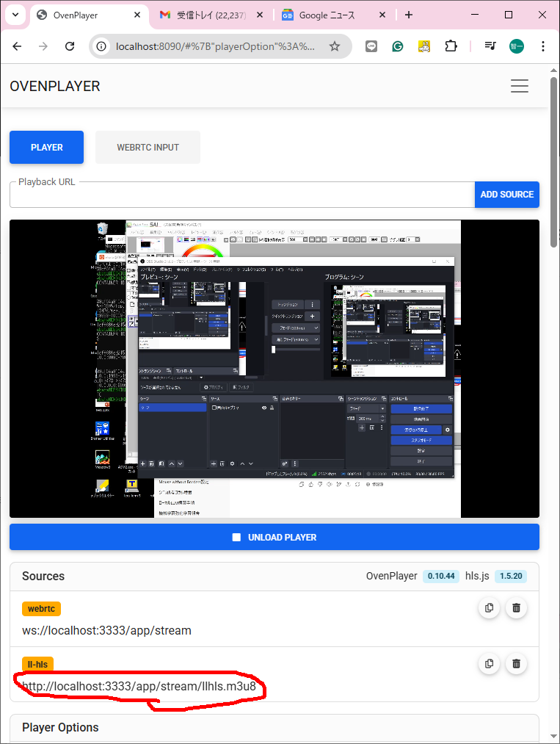Reload the page
The image size is (560, 744).
pos(70,46)
